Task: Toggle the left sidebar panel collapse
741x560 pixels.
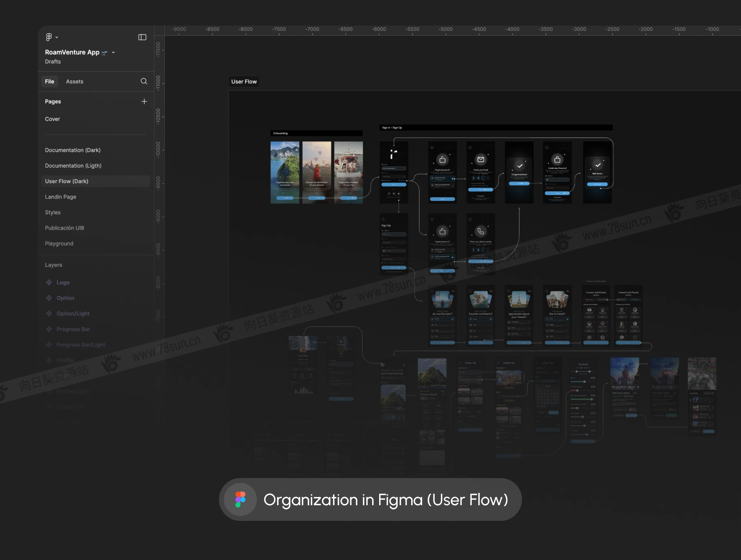Action: click(x=142, y=37)
